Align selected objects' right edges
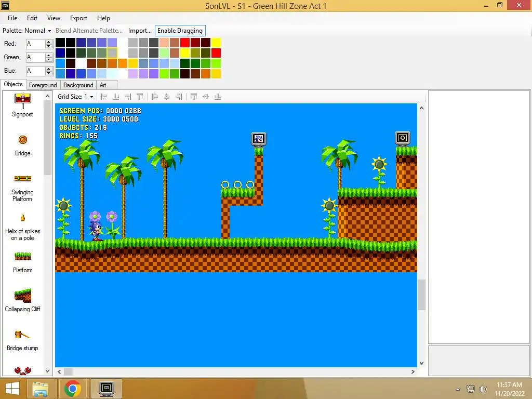Viewport: 532px width, 399px height. tap(179, 97)
